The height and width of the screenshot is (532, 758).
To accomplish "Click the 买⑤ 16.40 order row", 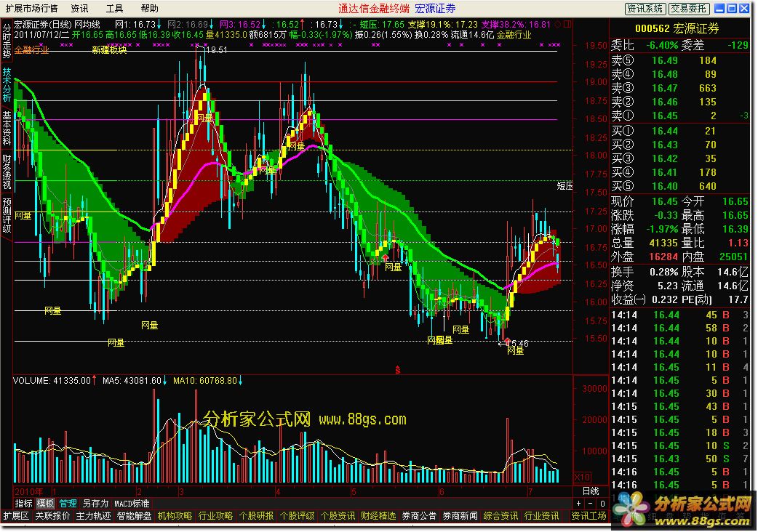I will coord(679,186).
